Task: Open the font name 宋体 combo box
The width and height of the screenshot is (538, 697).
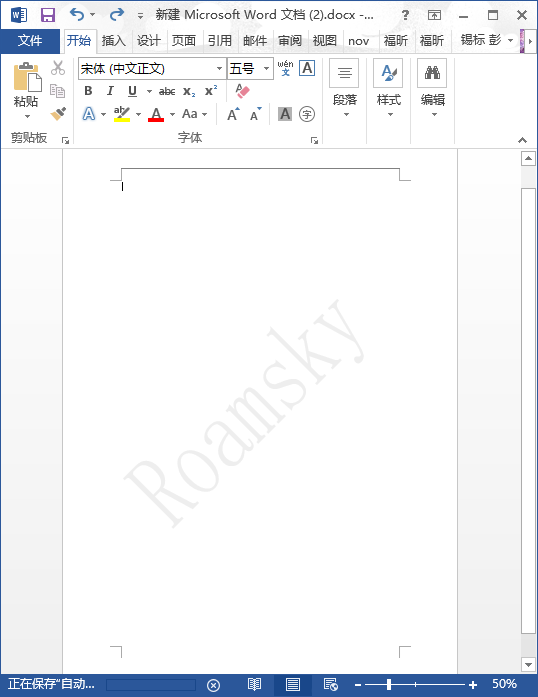Action: [152, 68]
